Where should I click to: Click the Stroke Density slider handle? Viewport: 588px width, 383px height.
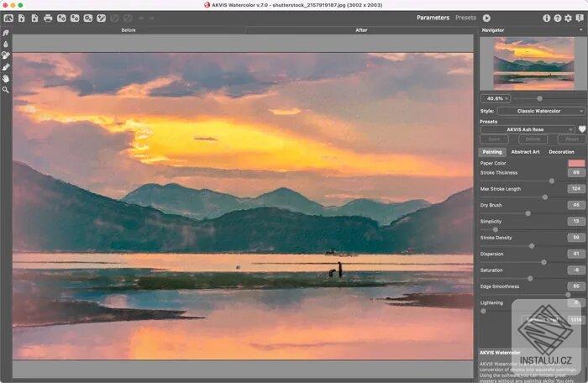532,246
